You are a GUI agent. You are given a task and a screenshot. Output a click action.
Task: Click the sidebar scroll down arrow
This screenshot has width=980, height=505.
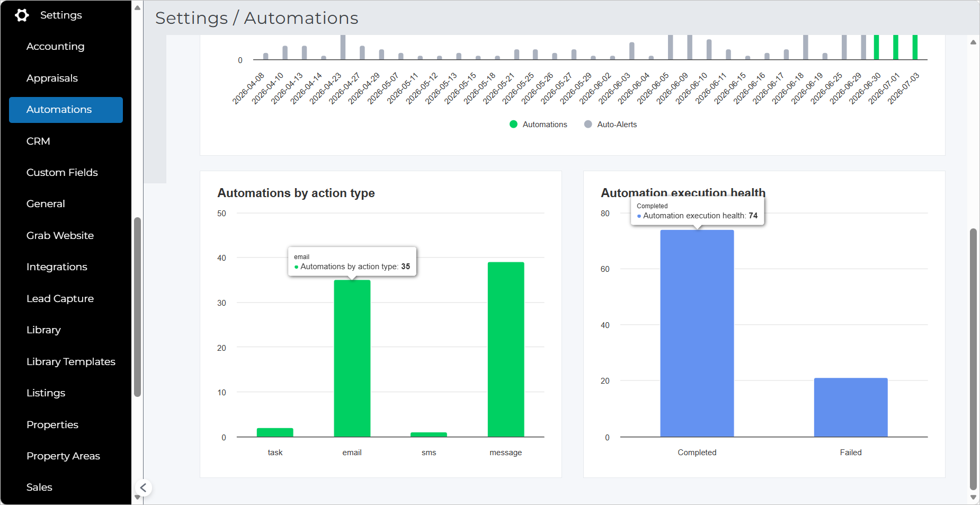coord(137,498)
